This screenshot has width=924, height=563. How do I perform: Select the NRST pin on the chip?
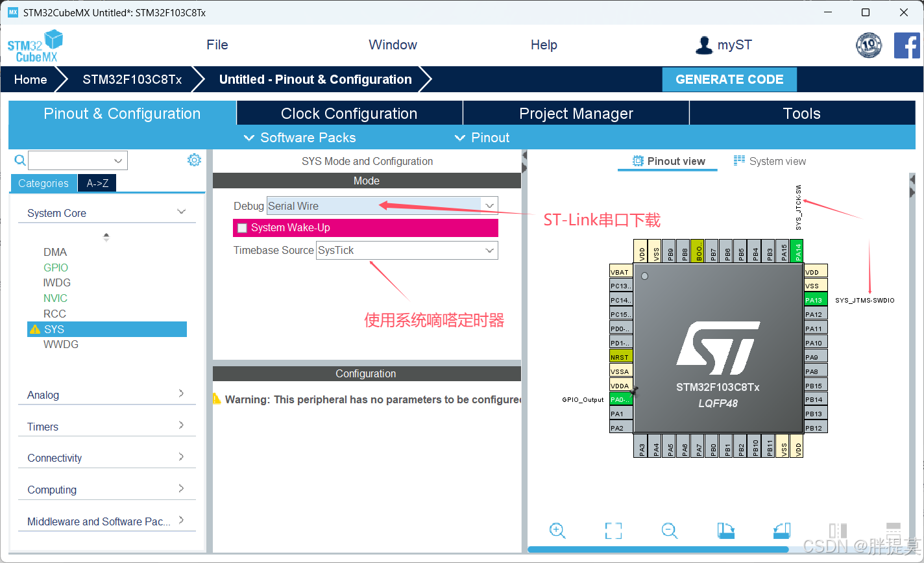point(621,357)
